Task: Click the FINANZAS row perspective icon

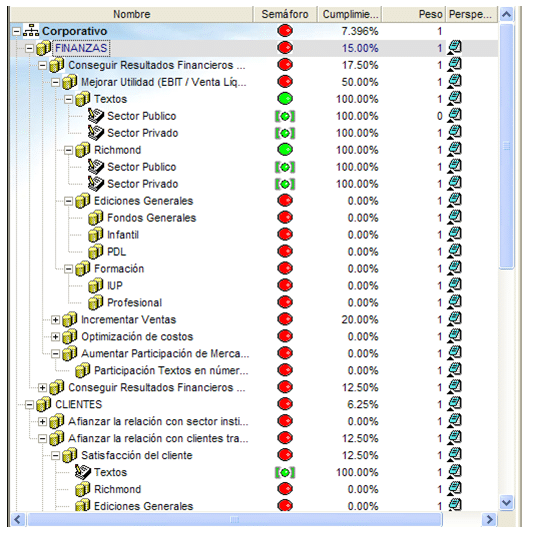Action: tap(454, 47)
